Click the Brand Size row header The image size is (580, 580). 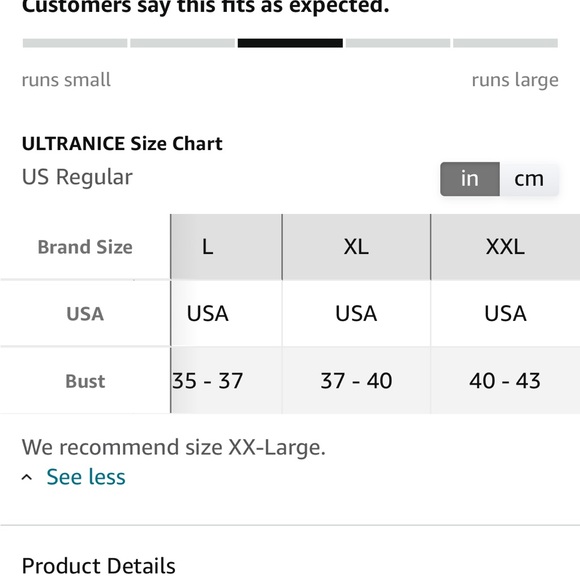tap(85, 247)
